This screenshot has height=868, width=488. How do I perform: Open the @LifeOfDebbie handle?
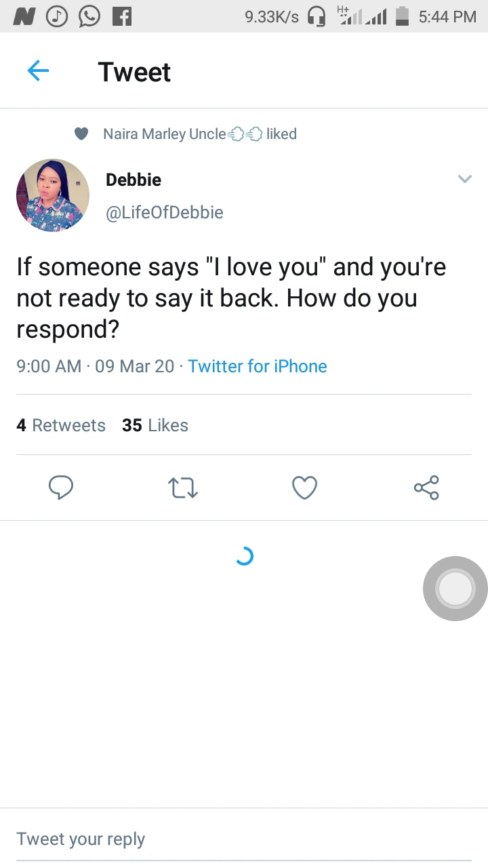165,212
